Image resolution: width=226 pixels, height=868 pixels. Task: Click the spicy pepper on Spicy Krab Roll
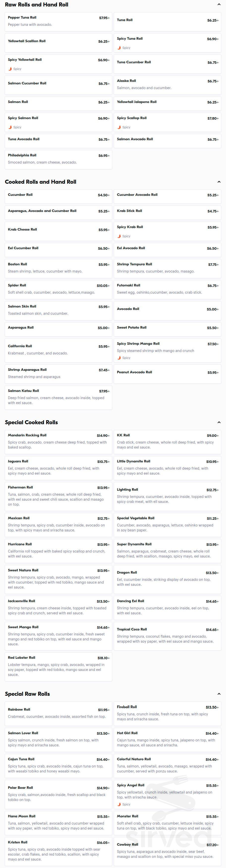120,236
